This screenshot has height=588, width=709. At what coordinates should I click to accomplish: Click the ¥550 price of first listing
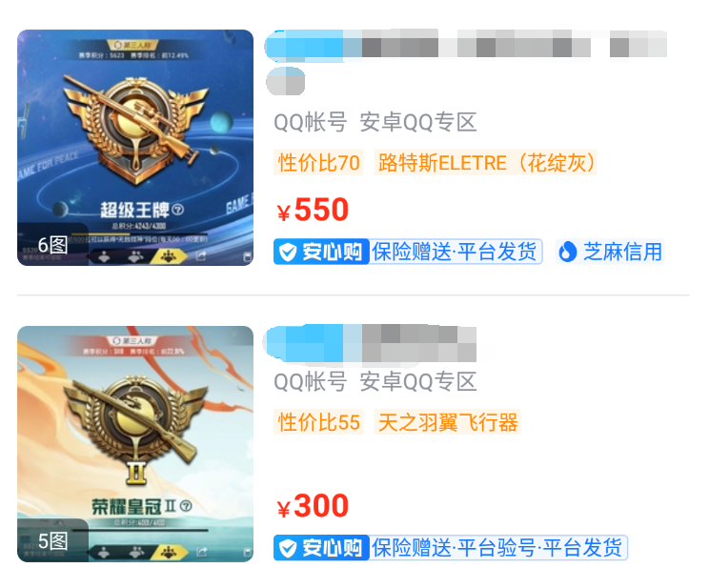[x=313, y=210]
